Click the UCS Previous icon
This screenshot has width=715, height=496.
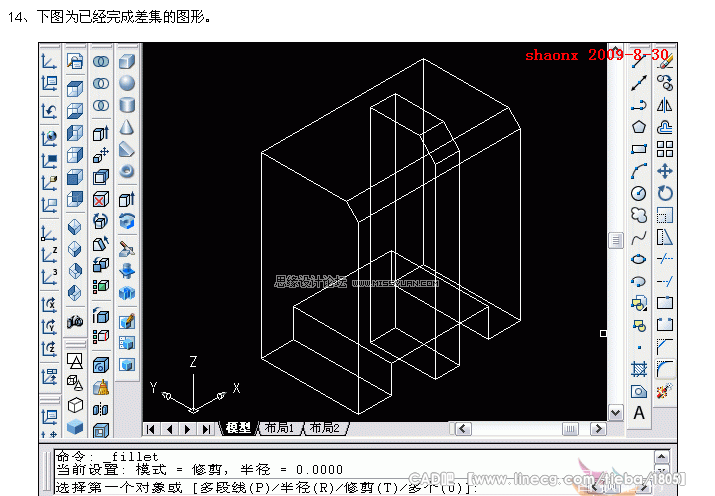[49, 111]
